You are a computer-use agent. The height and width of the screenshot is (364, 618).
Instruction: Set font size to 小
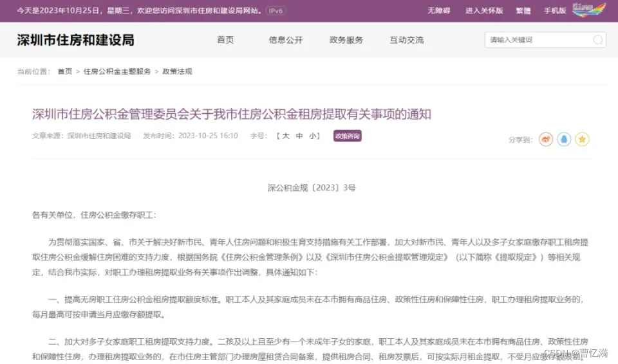coord(313,136)
